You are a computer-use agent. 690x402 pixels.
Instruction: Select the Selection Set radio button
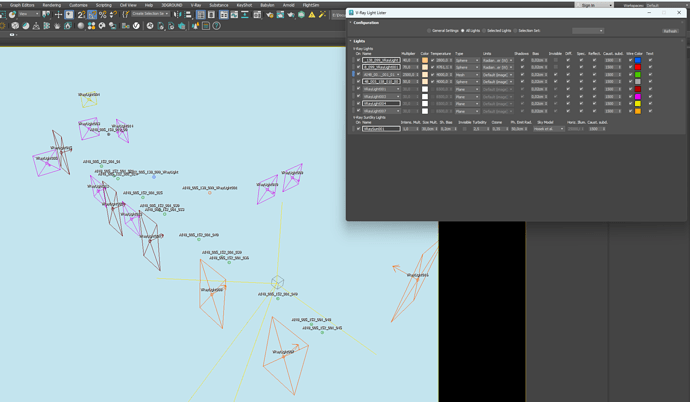(515, 31)
